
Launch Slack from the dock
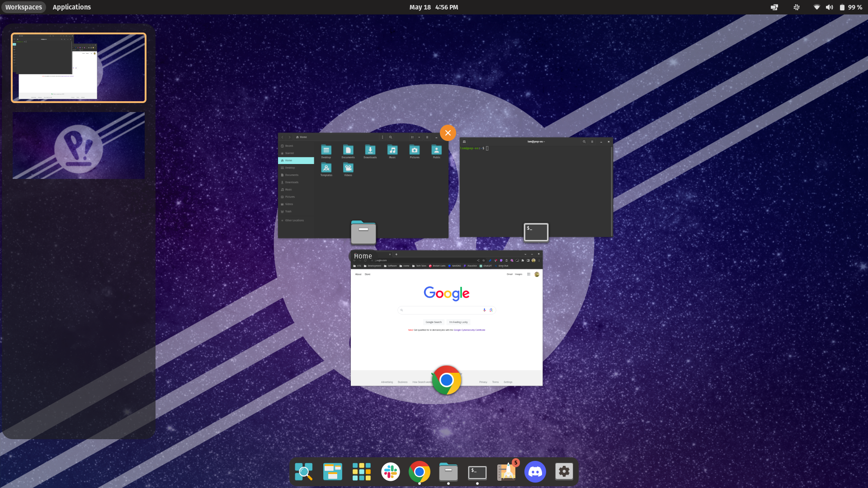coord(391,472)
